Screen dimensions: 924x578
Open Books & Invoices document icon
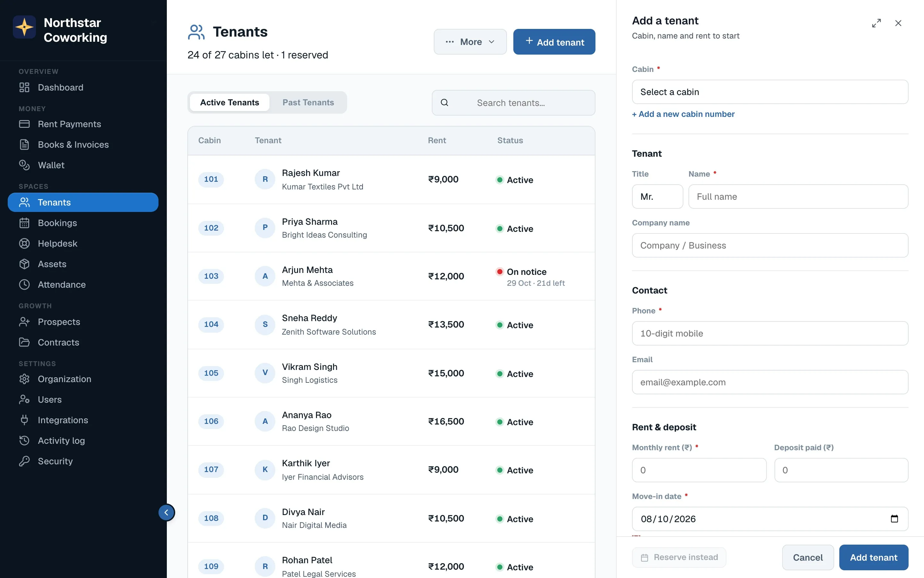pyautogui.click(x=24, y=144)
